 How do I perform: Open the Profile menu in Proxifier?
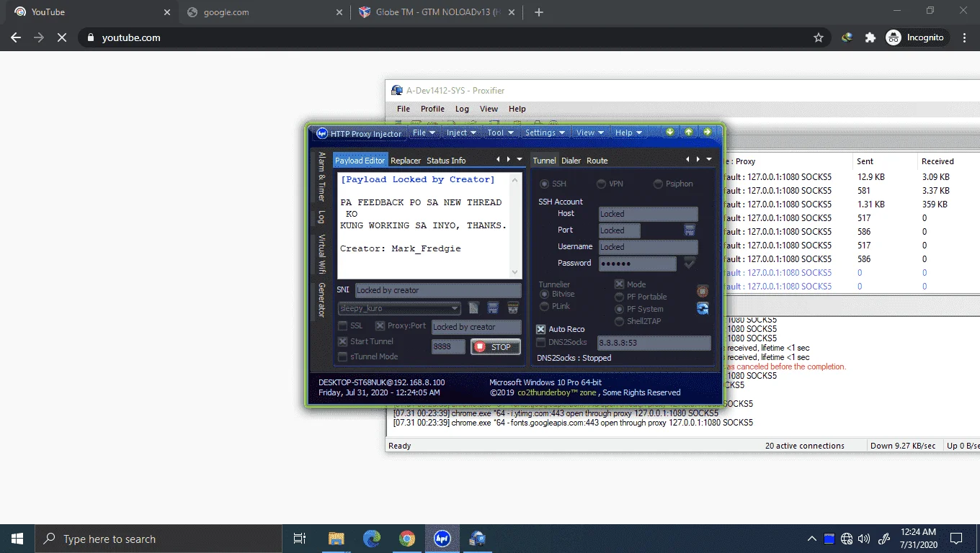coord(432,109)
